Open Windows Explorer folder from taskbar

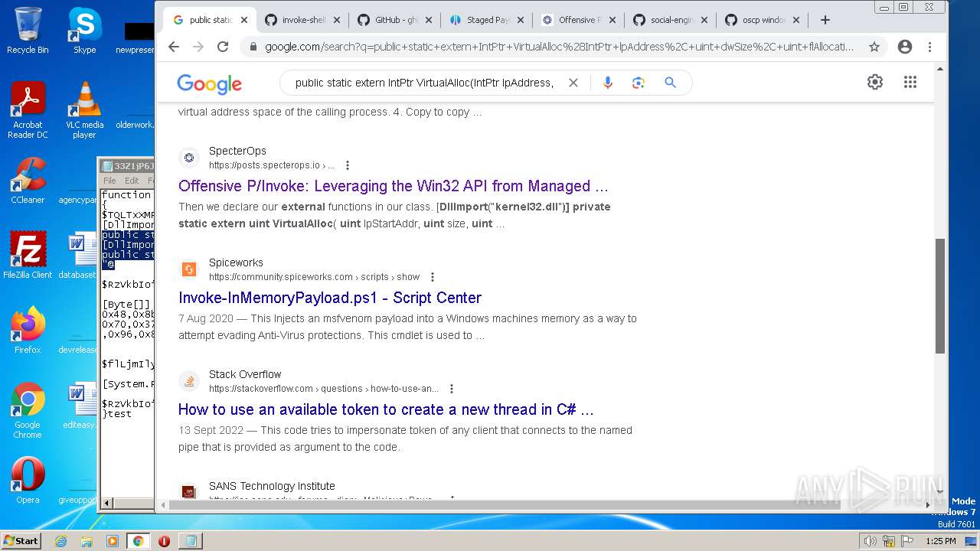click(x=87, y=541)
